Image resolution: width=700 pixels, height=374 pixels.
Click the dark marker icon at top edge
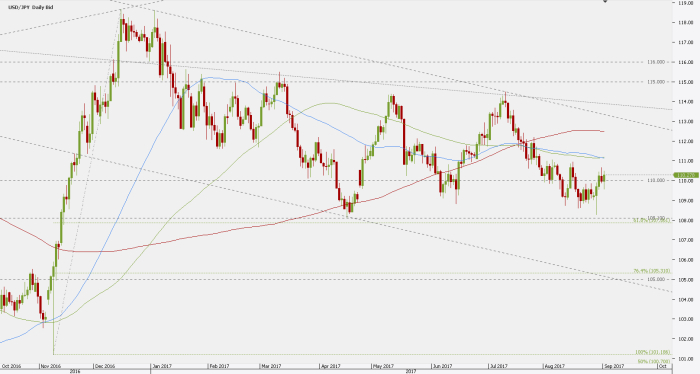pos(605,1)
